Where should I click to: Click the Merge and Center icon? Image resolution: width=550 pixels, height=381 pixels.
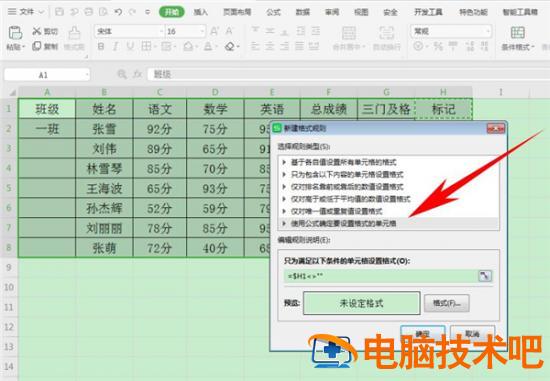click(349, 33)
